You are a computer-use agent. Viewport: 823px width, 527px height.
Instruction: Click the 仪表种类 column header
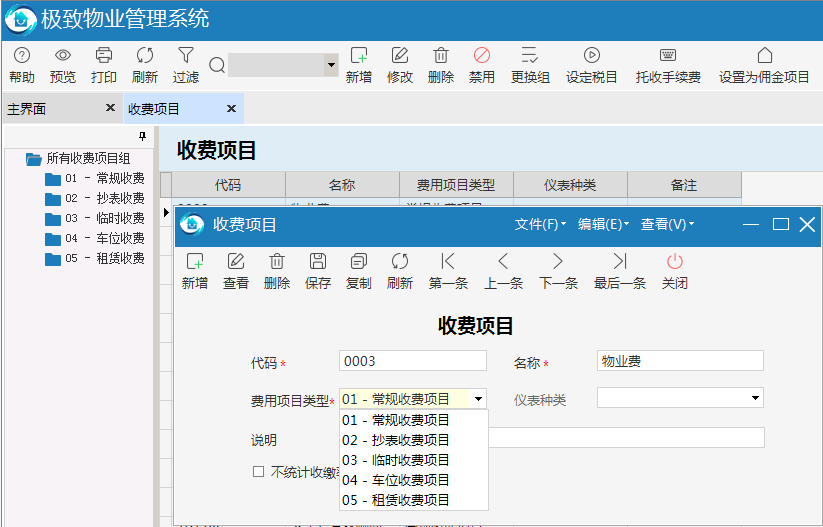[570, 185]
